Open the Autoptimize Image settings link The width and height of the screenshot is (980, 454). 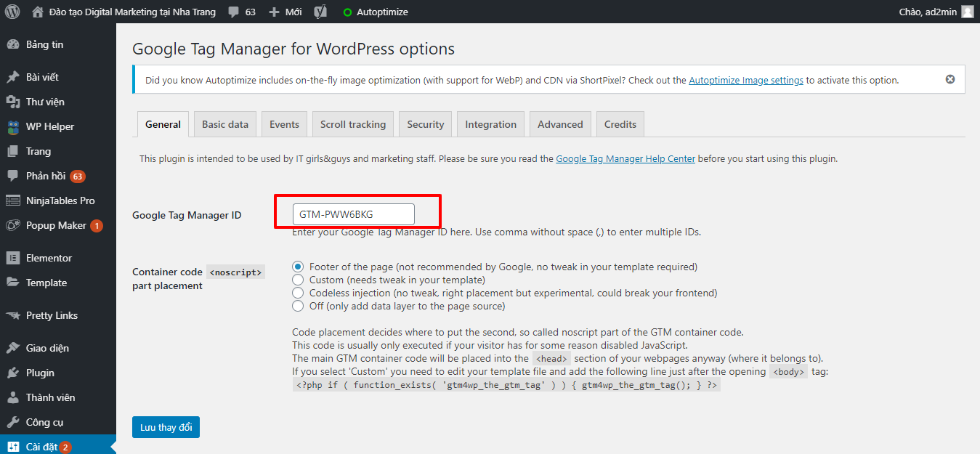[x=746, y=80]
